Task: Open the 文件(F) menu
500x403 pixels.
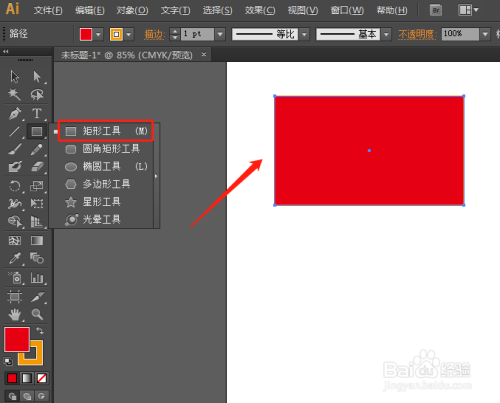Action: pos(48,10)
